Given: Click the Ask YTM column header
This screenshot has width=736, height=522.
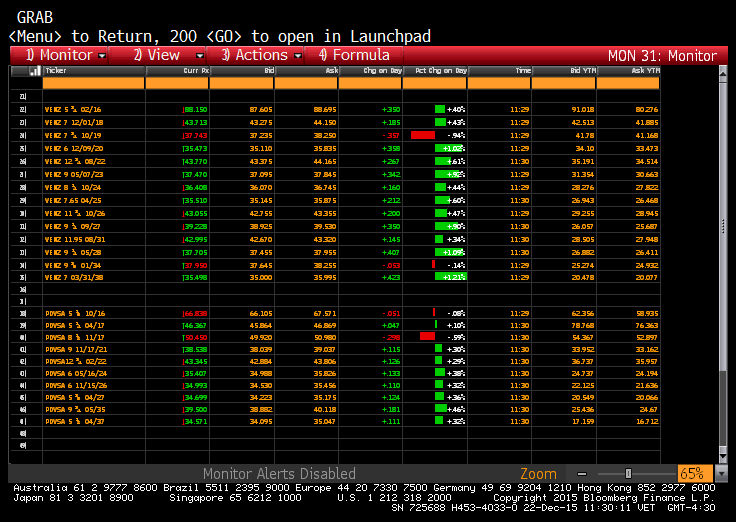Looking at the screenshot, I should point(628,71).
